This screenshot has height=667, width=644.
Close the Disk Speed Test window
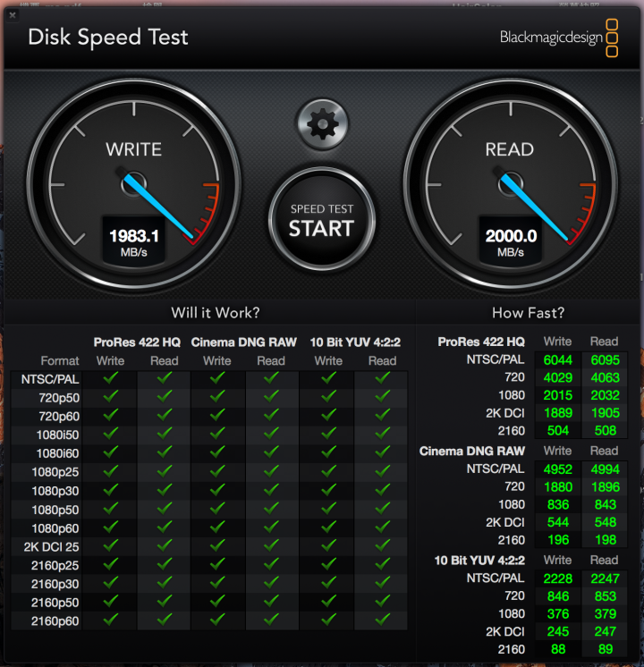pos(13,15)
